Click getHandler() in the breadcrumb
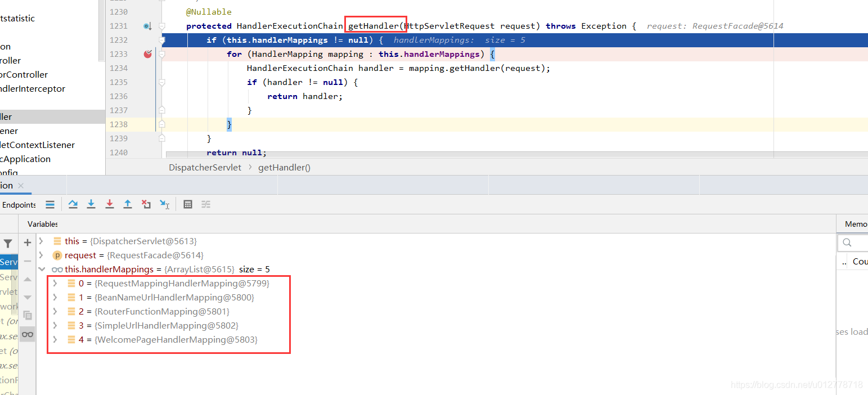This screenshot has width=868, height=395. coord(284,168)
